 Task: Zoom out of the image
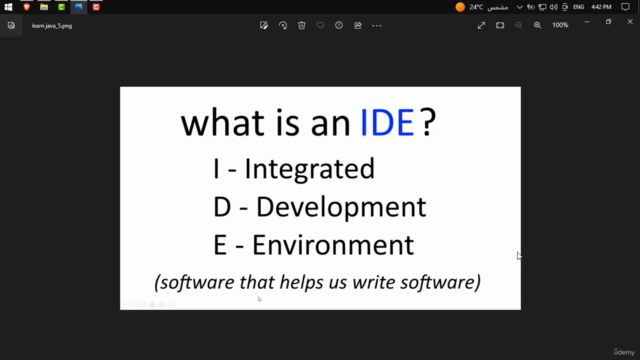519,25
